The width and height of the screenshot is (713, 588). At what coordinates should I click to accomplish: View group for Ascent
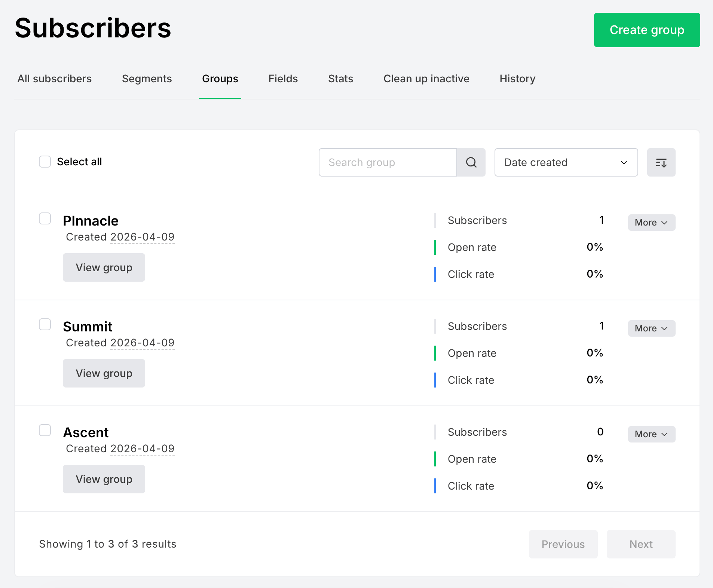coord(104,479)
